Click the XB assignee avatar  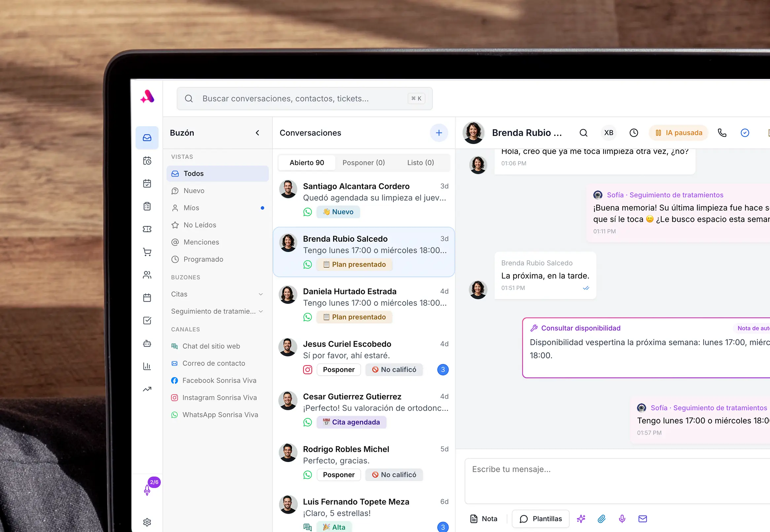[609, 133]
